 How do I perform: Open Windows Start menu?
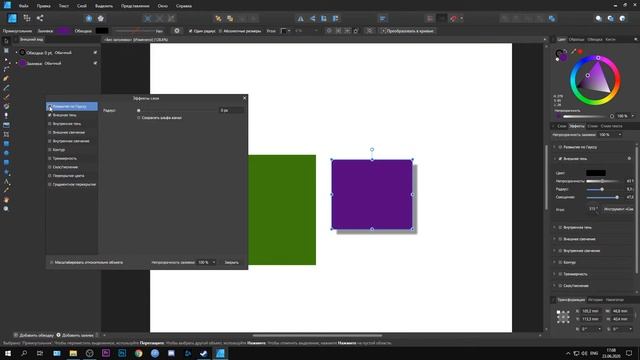(x=8, y=353)
